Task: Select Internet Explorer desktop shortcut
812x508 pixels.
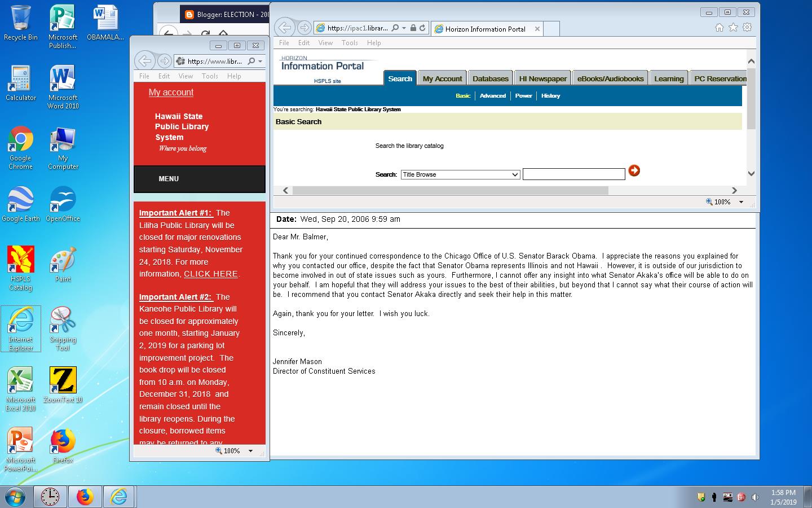Action: 20,329
